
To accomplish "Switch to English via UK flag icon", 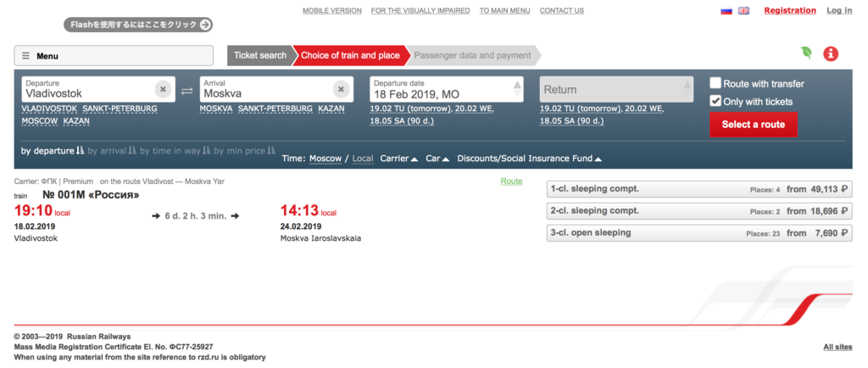I will coord(743,10).
